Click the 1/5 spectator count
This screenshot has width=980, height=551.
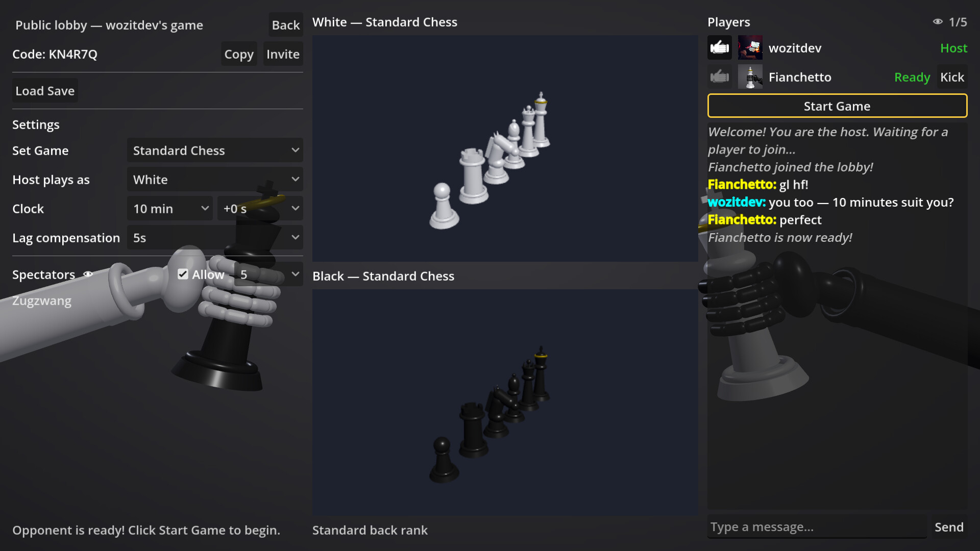tap(958, 22)
